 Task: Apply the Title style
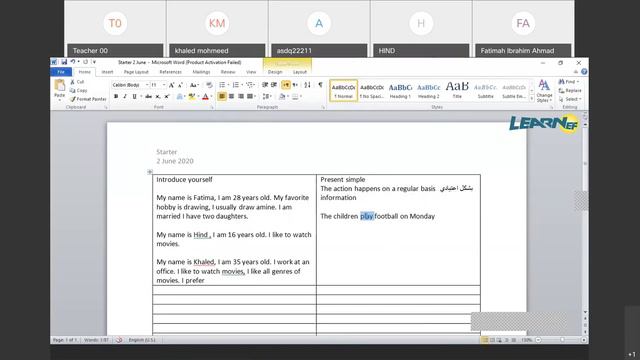coord(457,91)
